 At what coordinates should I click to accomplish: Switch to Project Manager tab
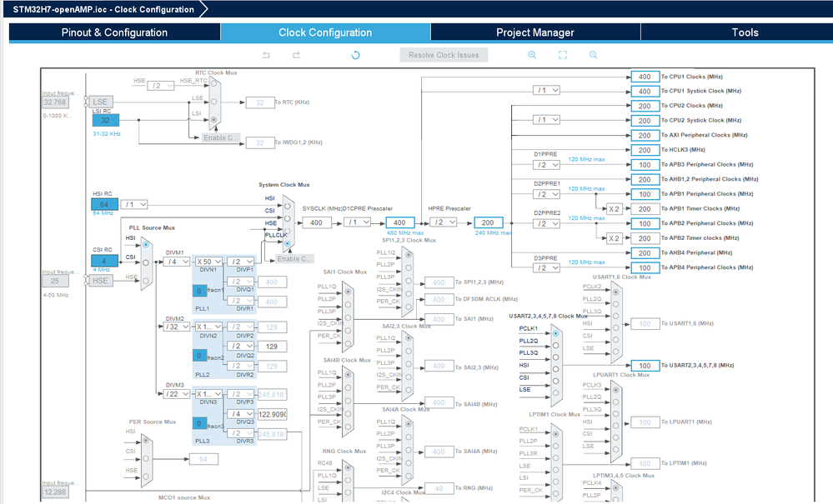pyautogui.click(x=535, y=32)
